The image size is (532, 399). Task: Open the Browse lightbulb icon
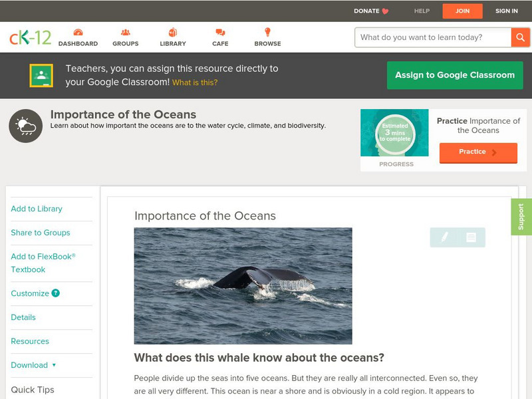(267, 32)
